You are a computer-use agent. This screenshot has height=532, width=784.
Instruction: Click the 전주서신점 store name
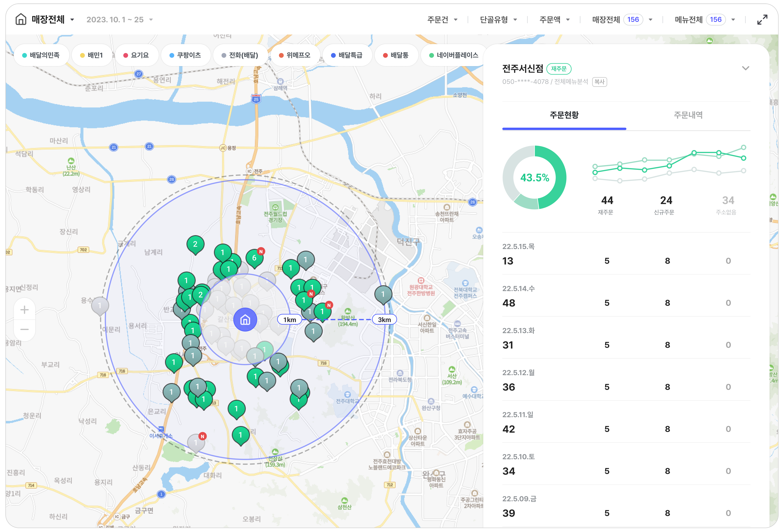[523, 69]
